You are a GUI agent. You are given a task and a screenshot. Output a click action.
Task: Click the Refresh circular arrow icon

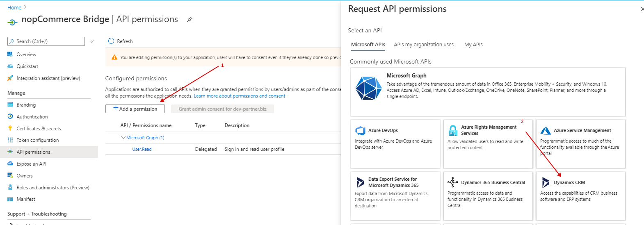(x=111, y=41)
